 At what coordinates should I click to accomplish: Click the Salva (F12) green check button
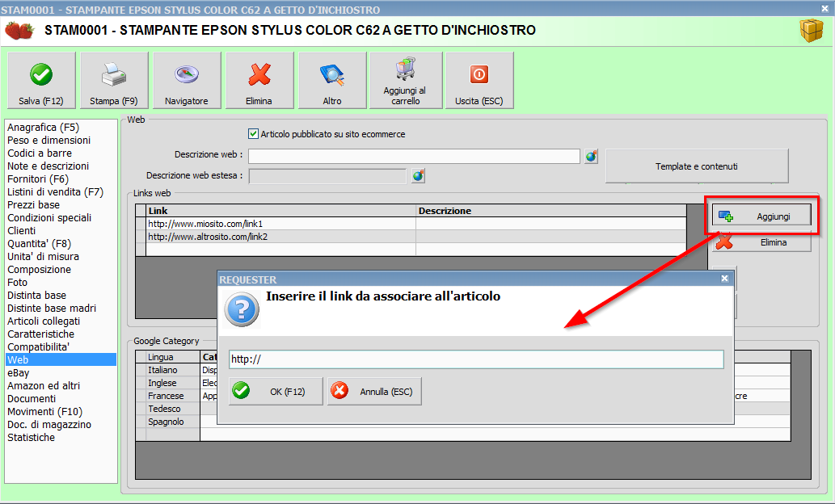pyautogui.click(x=41, y=80)
